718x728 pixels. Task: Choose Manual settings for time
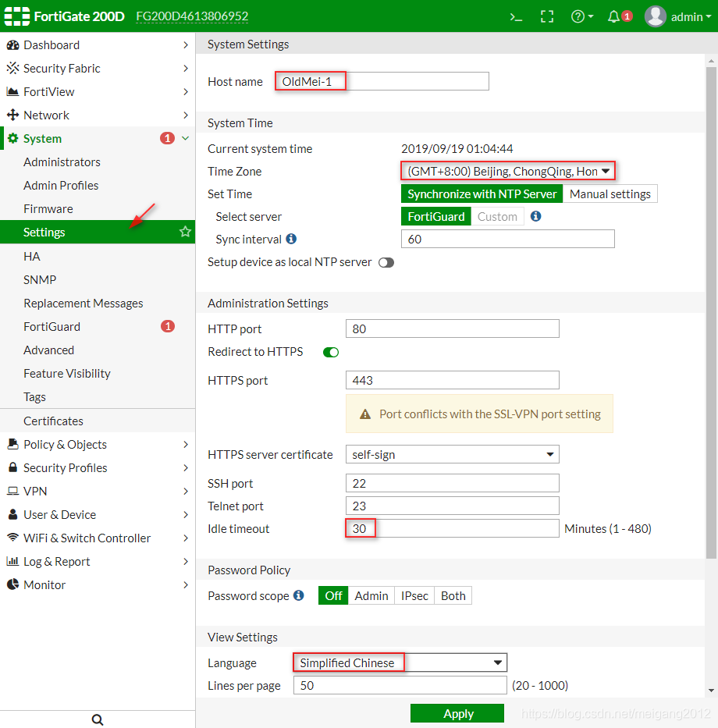pos(610,194)
